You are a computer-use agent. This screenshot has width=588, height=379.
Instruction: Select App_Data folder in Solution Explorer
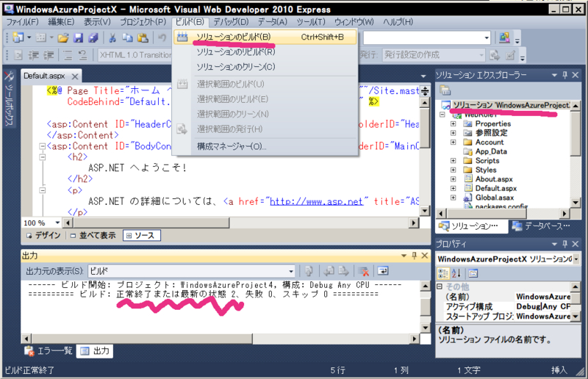(x=491, y=151)
